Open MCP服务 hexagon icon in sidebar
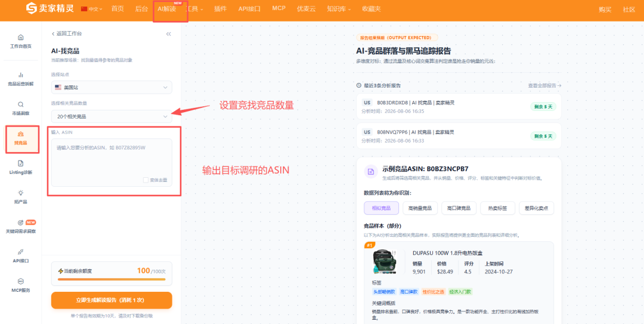 [x=20, y=281]
